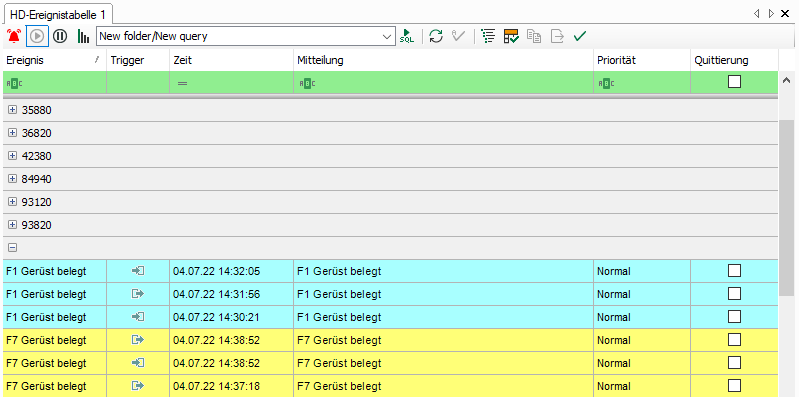Click the greyed-out pencil-check icon
Screen dimensions: 799x397
coord(459,36)
